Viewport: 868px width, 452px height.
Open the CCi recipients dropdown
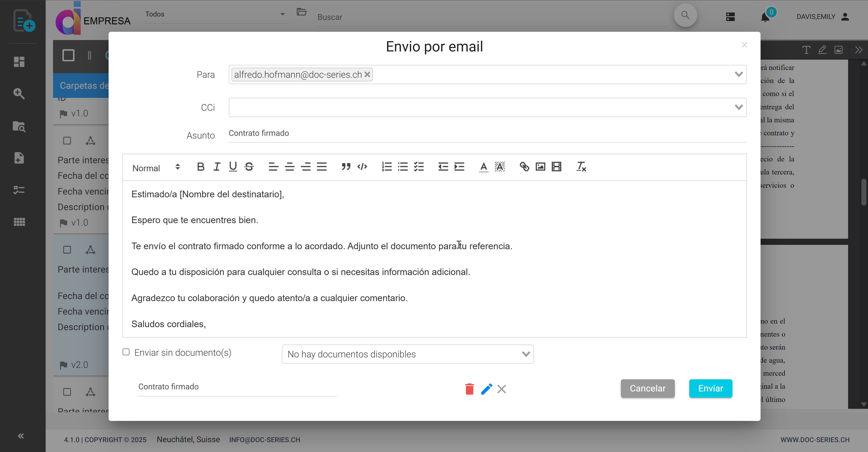(x=739, y=107)
